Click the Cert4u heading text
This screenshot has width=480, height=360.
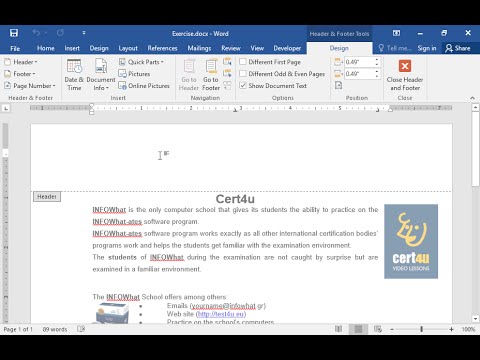pyautogui.click(x=235, y=199)
